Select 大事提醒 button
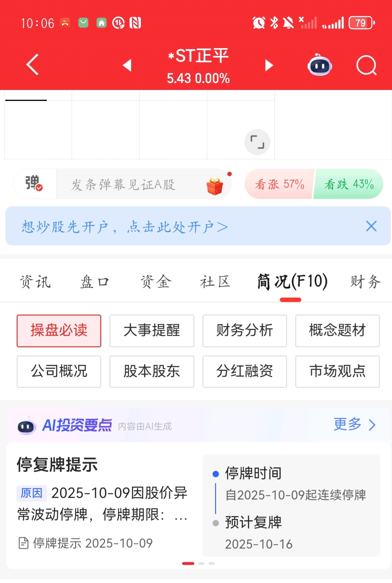 (152, 330)
